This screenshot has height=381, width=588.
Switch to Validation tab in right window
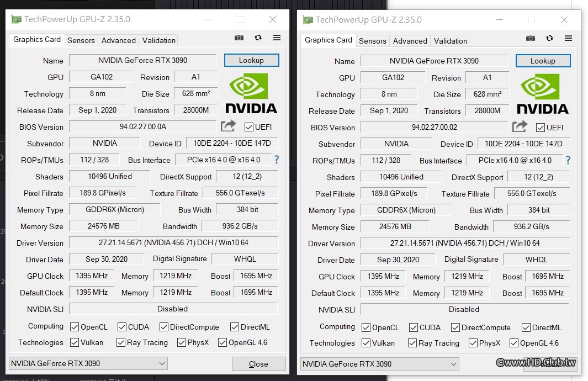tap(451, 40)
